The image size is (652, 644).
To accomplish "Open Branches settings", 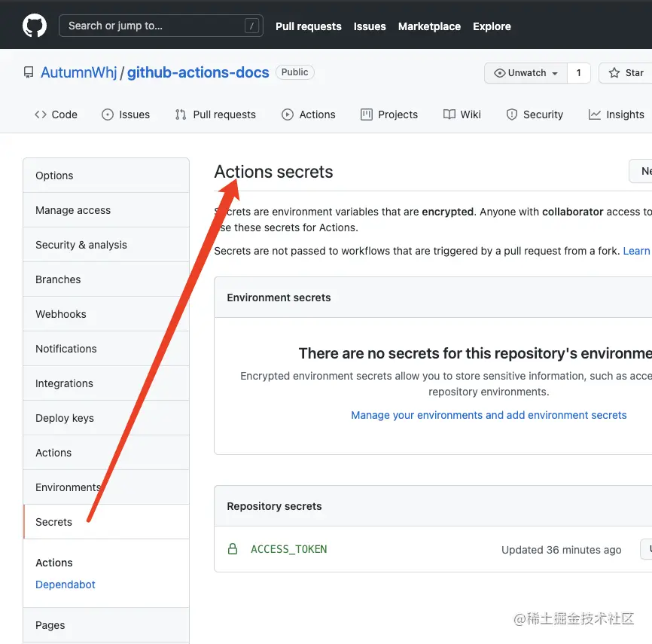I will click(106, 279).
